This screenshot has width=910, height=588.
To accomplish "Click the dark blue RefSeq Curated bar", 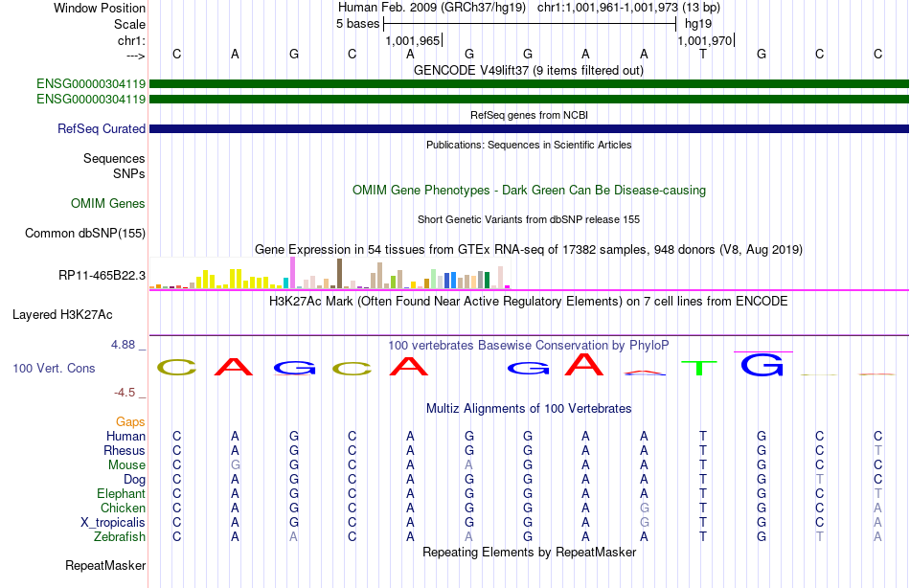I will point(529,129).
